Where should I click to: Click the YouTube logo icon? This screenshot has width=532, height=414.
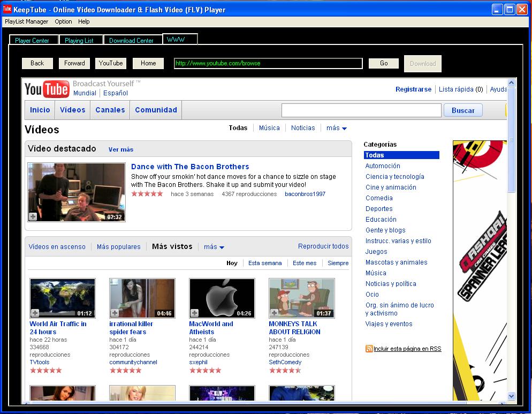(47, 89)
